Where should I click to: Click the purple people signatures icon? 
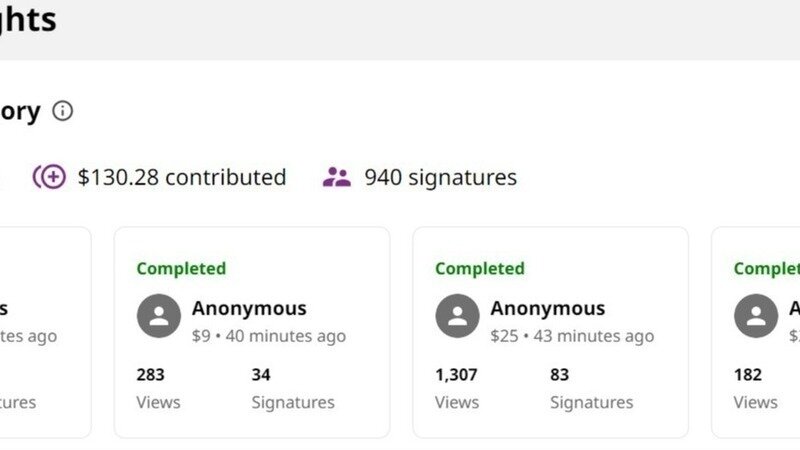pos(337,177)
